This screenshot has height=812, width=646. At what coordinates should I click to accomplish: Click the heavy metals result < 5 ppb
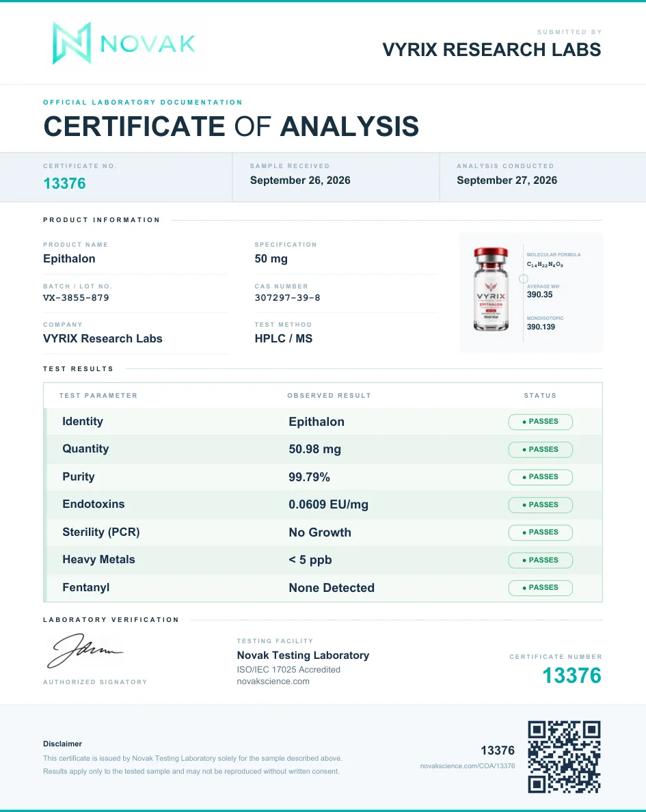[310, 560]
